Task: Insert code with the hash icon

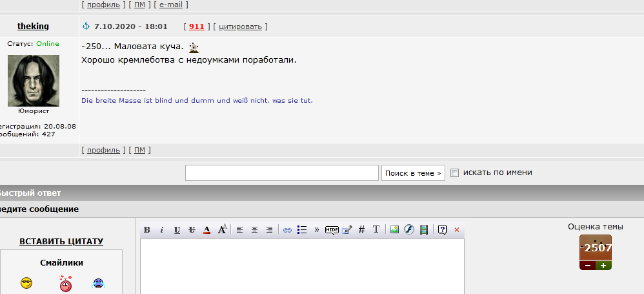Action: [361, 230]
